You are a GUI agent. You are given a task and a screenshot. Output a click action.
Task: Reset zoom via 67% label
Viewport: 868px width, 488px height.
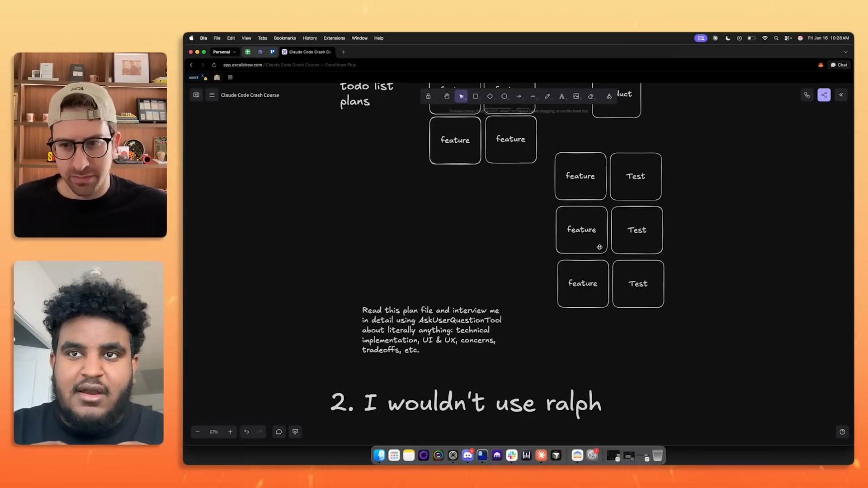[x=214, y=432]
